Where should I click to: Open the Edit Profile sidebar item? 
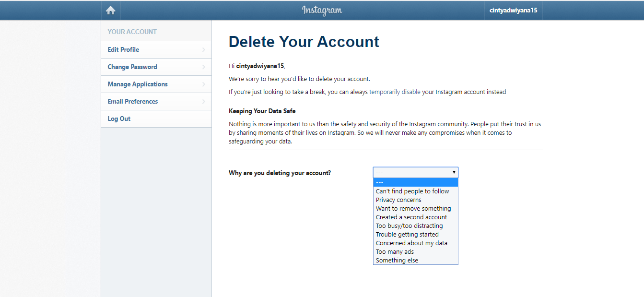(123, 50)
